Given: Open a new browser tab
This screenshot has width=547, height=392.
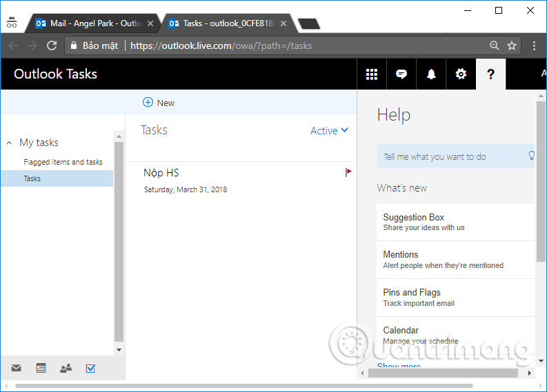Looking at the screenshot, I should tap(309, 23).
